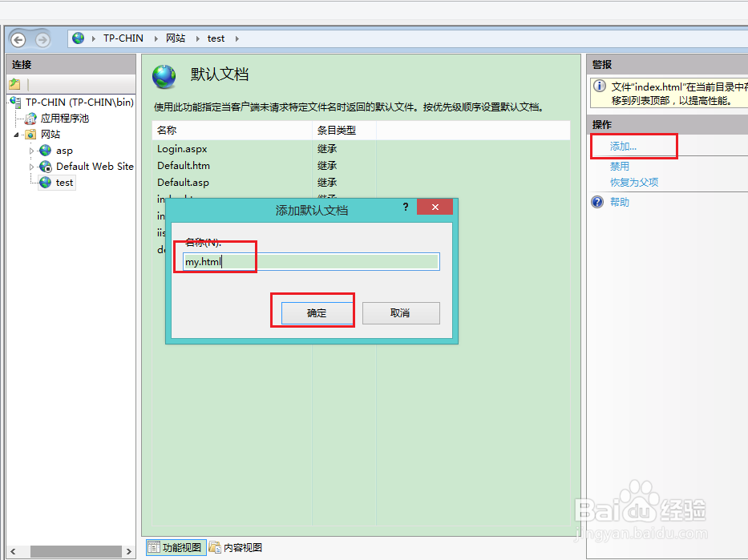Select the 应用程序池 node icon in the tree

(x=32, y=117)
